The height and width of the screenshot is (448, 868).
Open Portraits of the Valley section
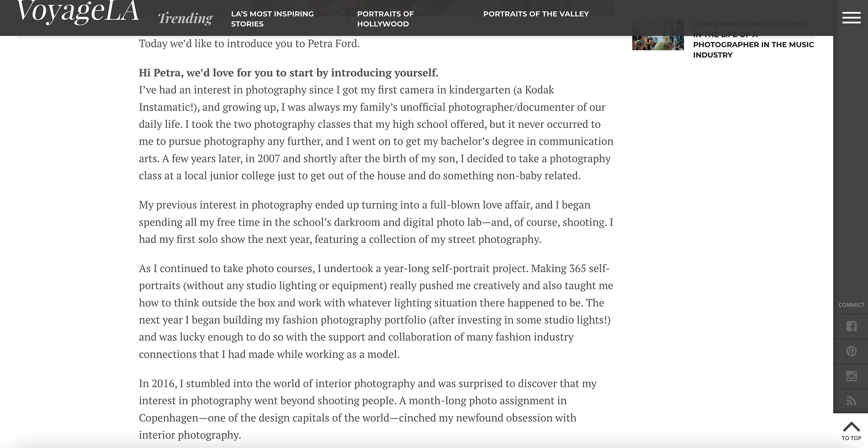coord(536,14)
